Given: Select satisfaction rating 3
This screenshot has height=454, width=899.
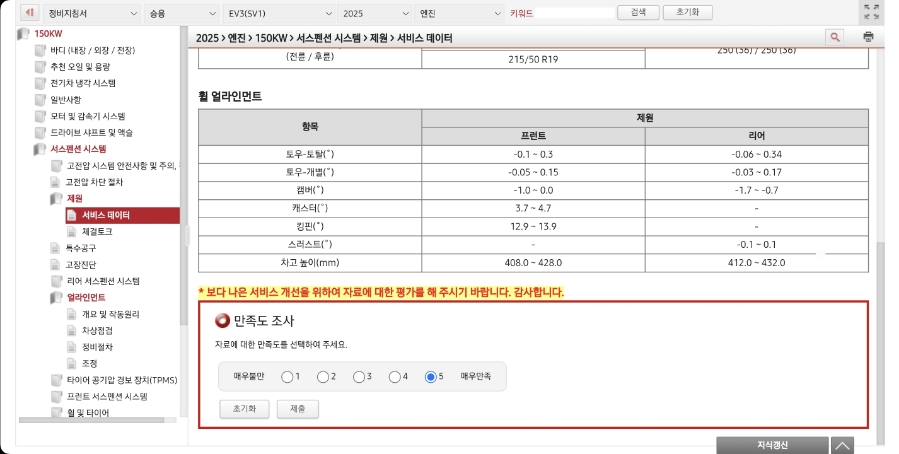Looking at the screenshot, I should [359, 377].
